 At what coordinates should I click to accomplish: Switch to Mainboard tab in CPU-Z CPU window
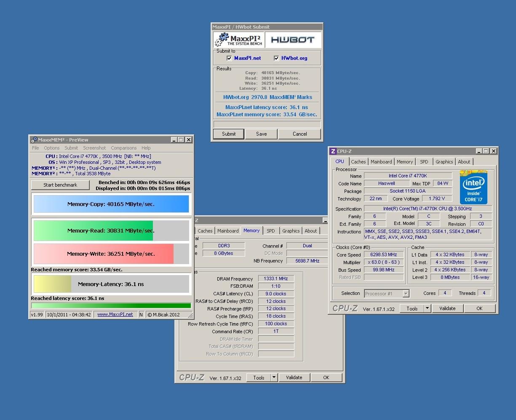click(x=381, y=162)
